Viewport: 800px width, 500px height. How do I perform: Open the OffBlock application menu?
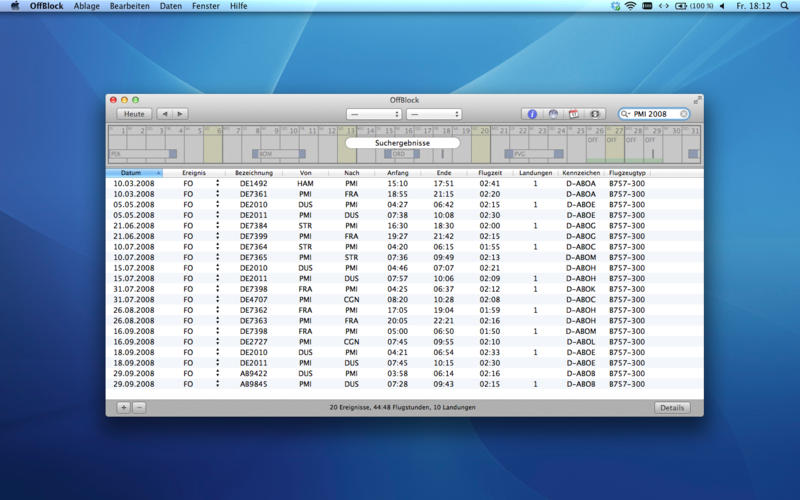tap(46, 6)
